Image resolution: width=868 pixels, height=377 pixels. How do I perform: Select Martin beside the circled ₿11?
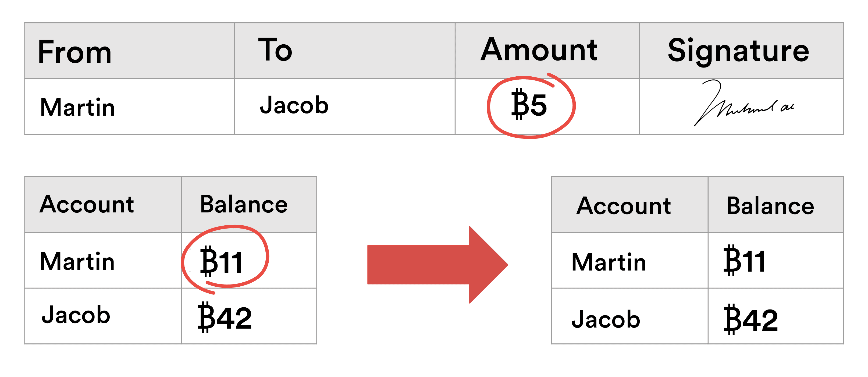click(x=77, y=261)
